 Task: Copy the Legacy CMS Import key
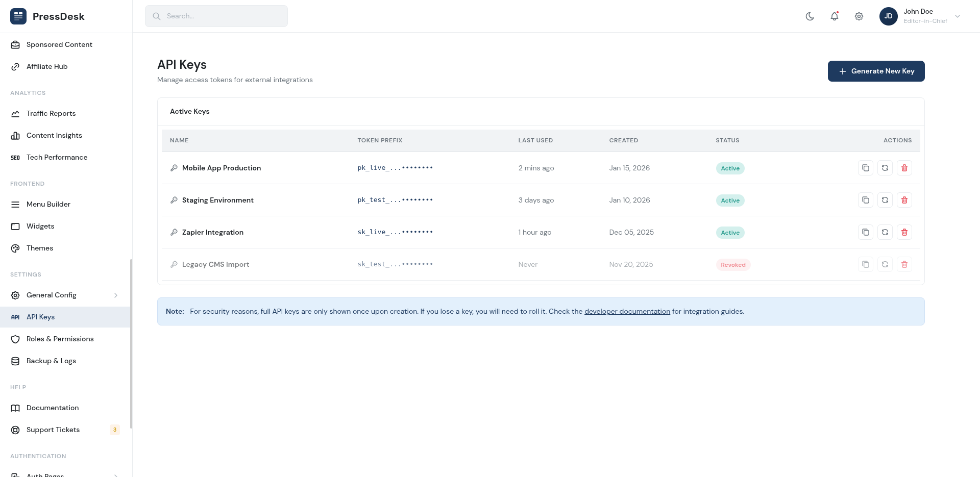(x=865, y=264)
